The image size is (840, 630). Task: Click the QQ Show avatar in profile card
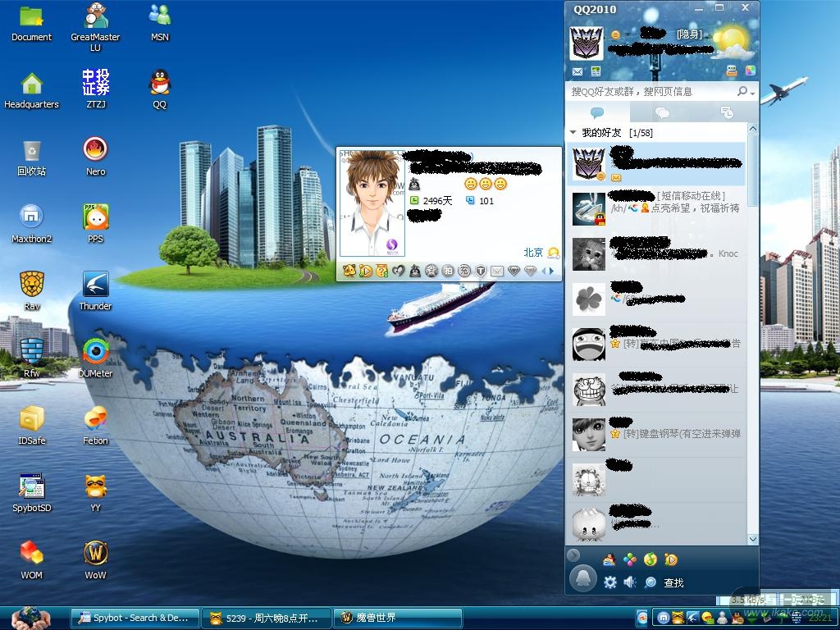(x=372, y=203)
